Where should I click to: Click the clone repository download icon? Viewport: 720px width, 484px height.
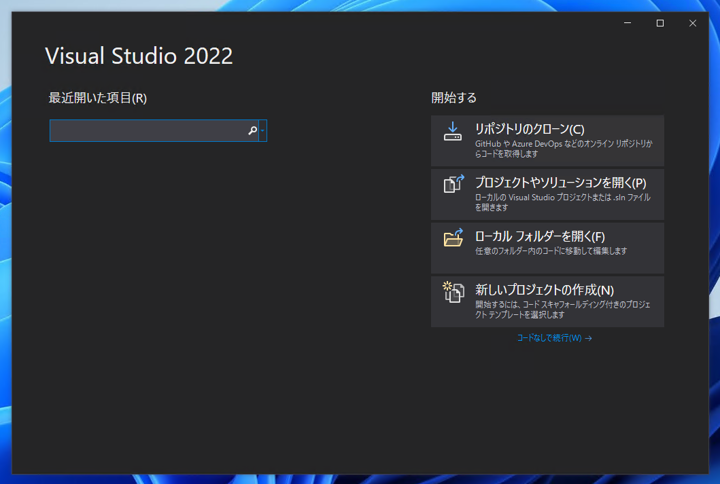click(x=452, y=131)
